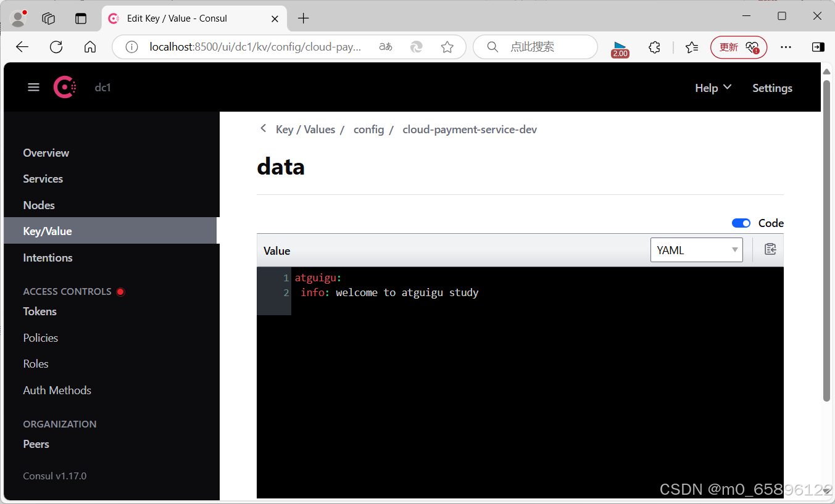This screenshot has height=504, width=835.
Task: Open the browser sidebar icon
Action: click(x=818, y=47)
